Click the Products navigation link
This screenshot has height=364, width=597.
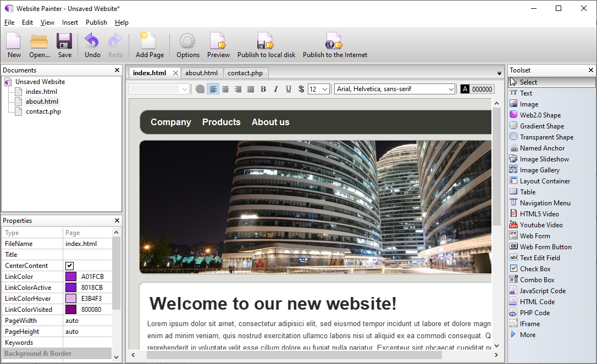click(221, 122)
